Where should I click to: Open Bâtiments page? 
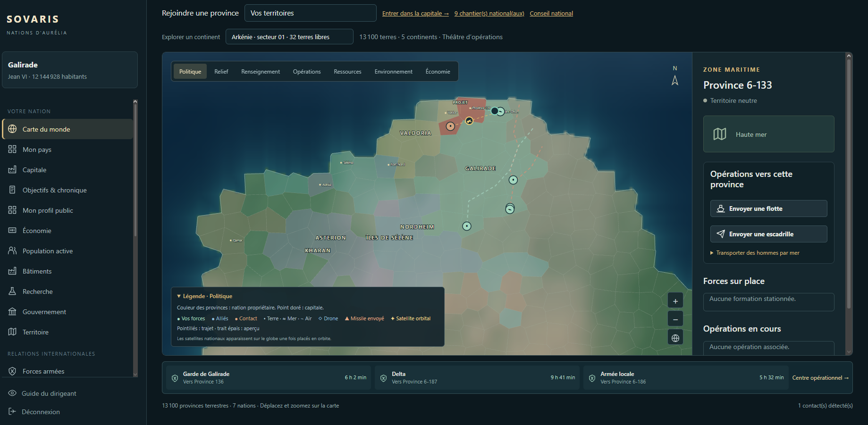(x=67, y=271)
